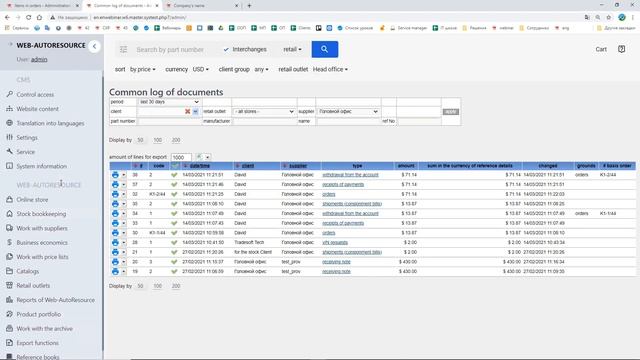Click the Excel export icon
640x360 pixels.
pos(199,157)
